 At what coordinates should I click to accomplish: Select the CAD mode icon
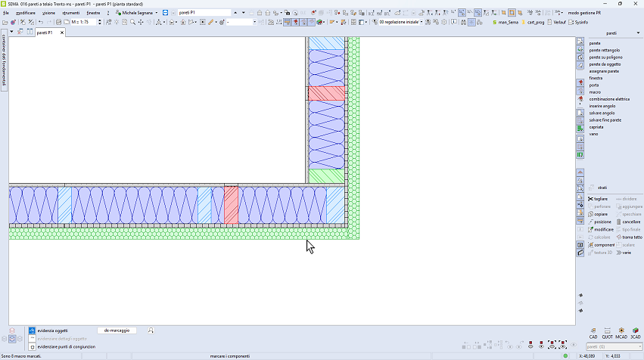593,332
